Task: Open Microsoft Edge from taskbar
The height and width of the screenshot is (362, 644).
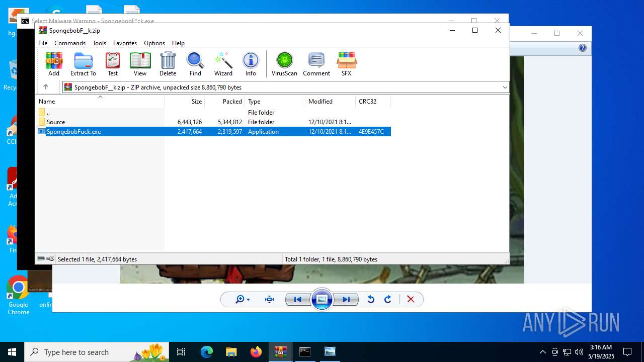Action: [x=207, y=352]
